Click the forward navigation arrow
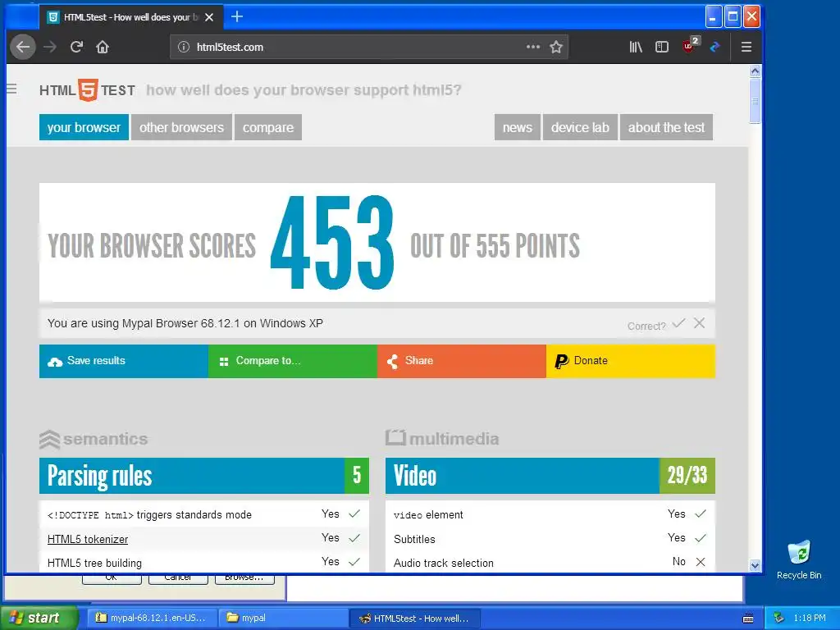The height and width of the screenshot is (630, 840). click(50, 47)
